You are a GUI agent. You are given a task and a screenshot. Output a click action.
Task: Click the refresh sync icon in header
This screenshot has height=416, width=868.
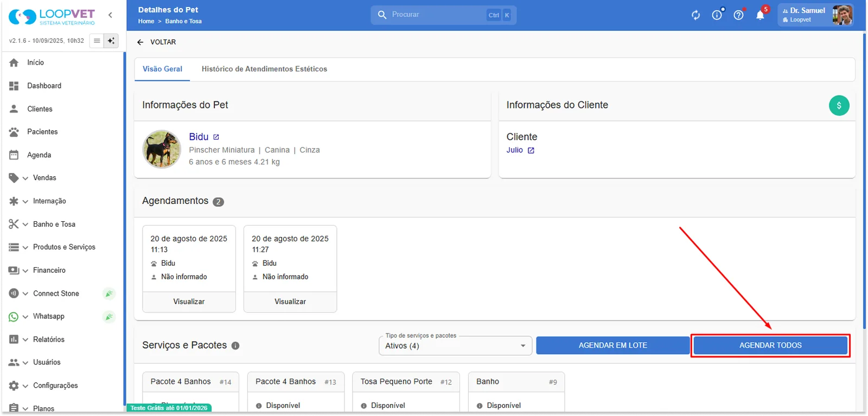[x=695, y=15]
